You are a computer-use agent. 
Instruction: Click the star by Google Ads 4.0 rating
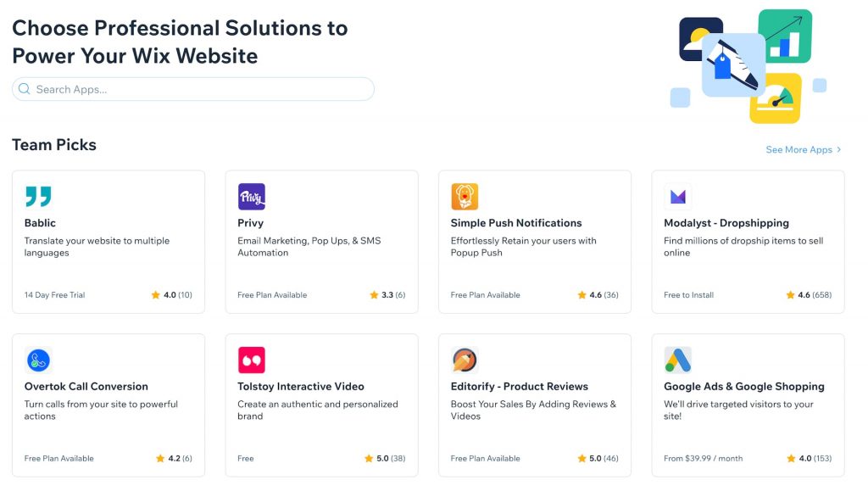791,458
